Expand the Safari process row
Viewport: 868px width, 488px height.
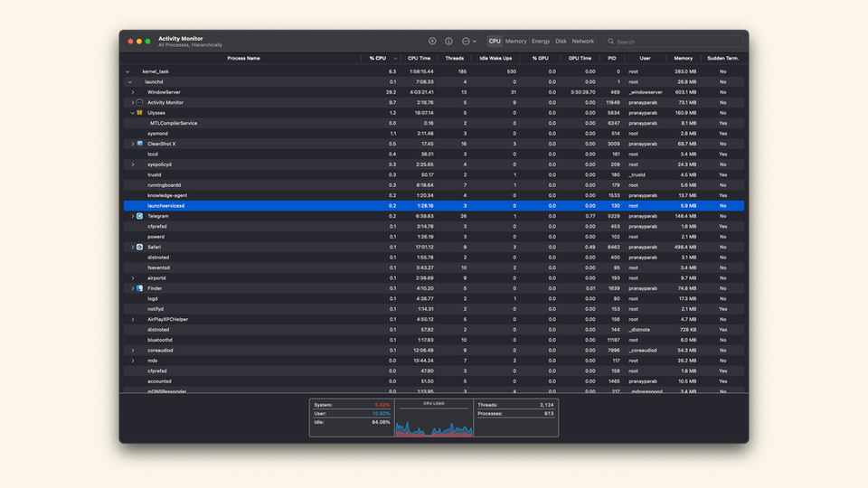(x=133, y=248)
